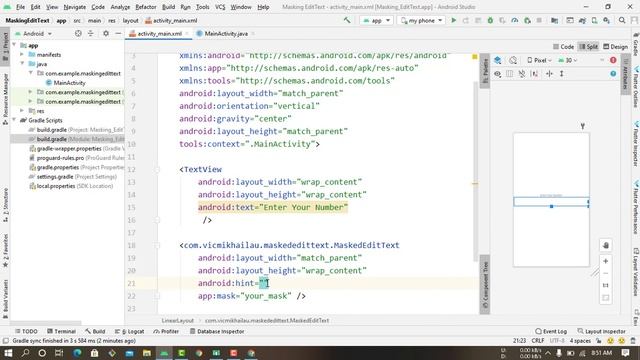Image resolution: width=640 pixels, height=360 pixels.
Task: Toggle the Attributes side panel
Action: 625,73
